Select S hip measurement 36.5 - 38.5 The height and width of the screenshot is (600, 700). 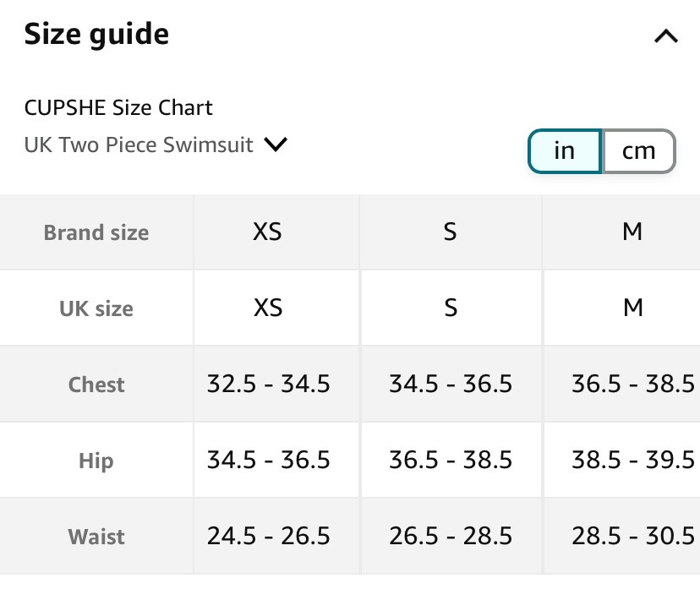(450, 461)
